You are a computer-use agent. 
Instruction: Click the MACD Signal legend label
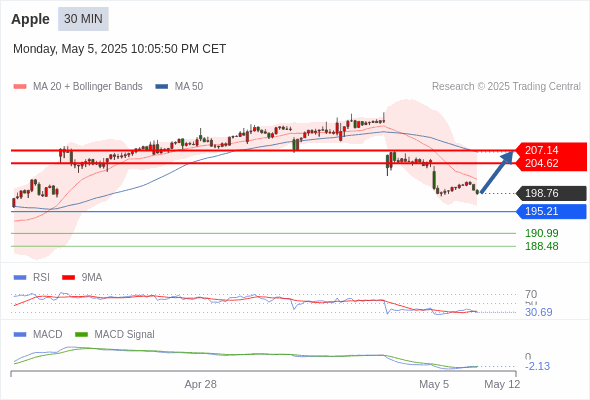[125, 335]
